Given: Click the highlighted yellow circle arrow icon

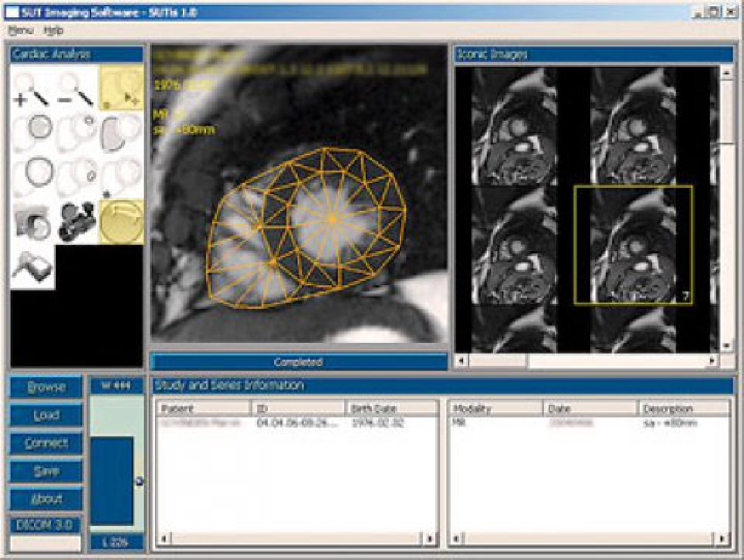Looking at the screenshot, I should tap(122, 222).
